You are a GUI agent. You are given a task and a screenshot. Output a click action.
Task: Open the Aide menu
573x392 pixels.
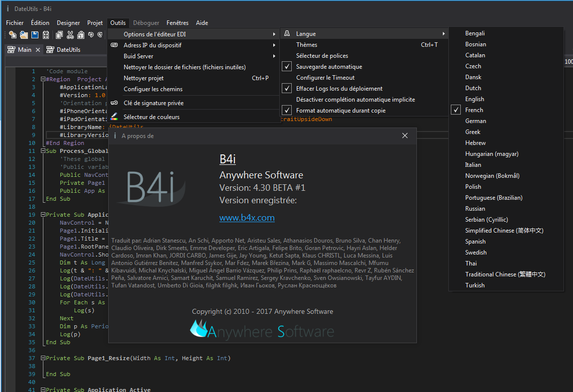[x=202, y=22]
